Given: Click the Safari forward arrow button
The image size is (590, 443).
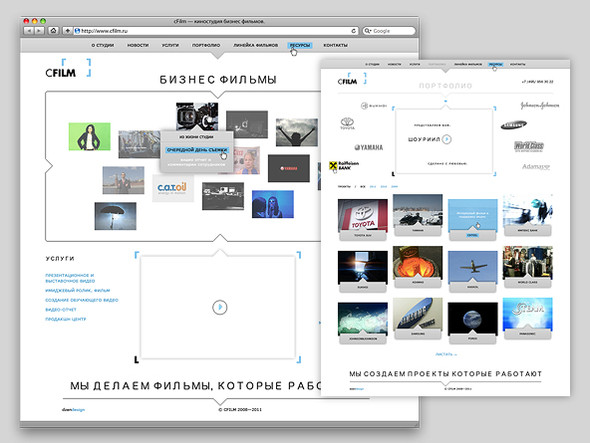Looking at the screenshot, I should (39, 31).
